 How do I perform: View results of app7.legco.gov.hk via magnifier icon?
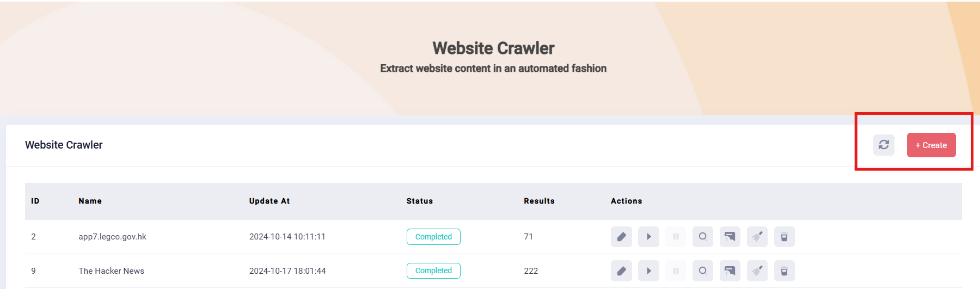703,237
